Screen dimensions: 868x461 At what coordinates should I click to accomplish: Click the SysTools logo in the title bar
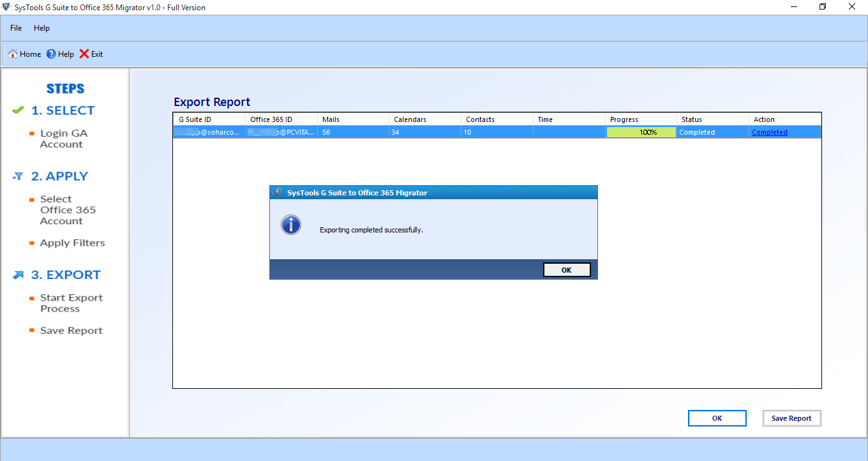(6, 7)
